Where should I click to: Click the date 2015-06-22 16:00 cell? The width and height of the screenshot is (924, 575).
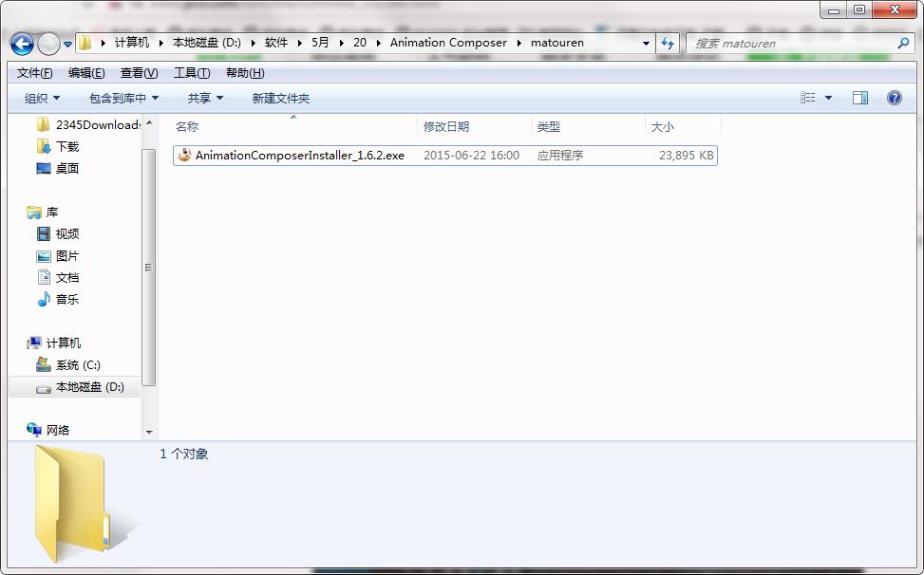click(471, 156)
